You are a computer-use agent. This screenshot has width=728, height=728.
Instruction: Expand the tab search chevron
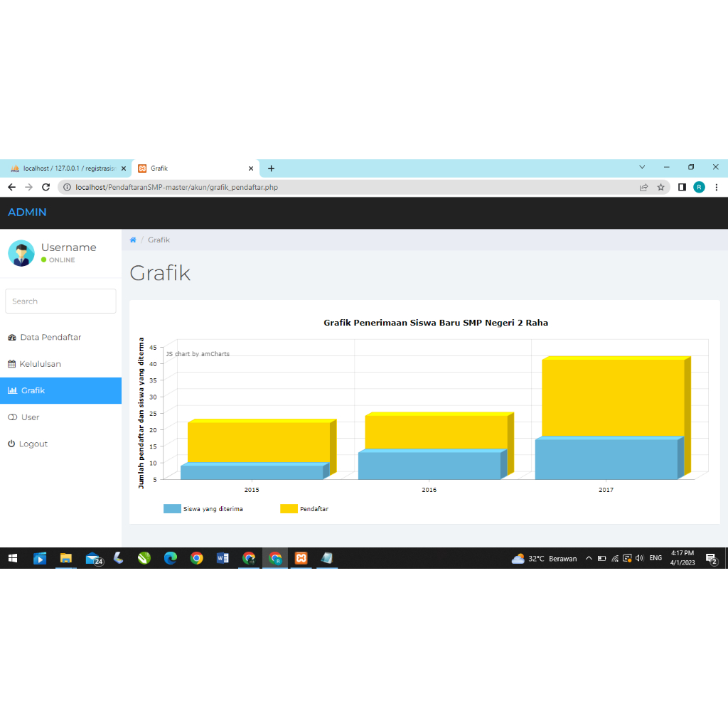coord(642,167)
